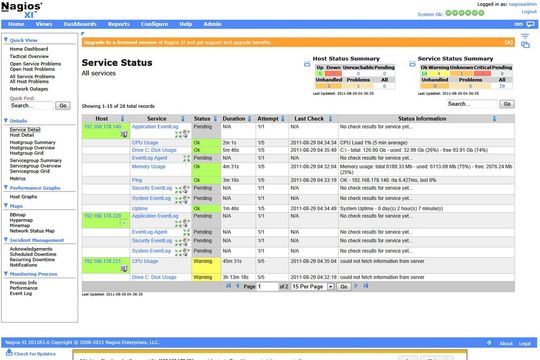This screenshot has height=360, width=540.
Task: Click the filter icon beside orange banner
Action: pos(525,36)
